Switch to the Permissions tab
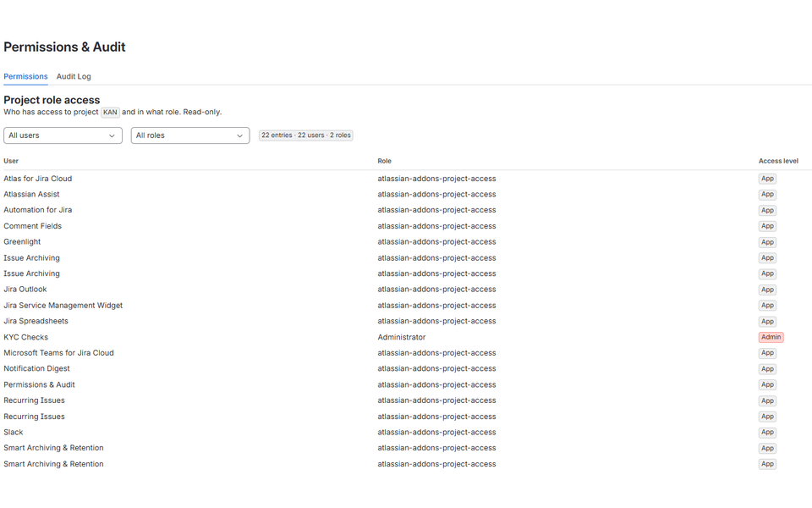812x508 pixels. click(25, 76)
